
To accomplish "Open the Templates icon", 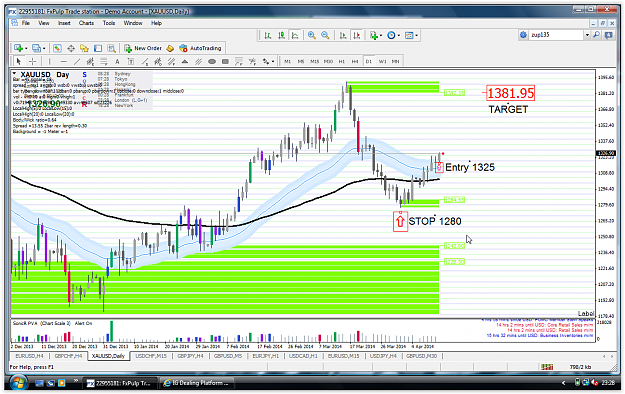I will point(409,35).
